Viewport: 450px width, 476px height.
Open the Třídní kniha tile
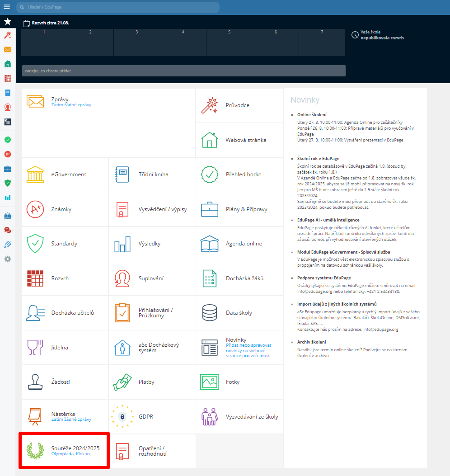pyautogui.click(x=152, y=174)
